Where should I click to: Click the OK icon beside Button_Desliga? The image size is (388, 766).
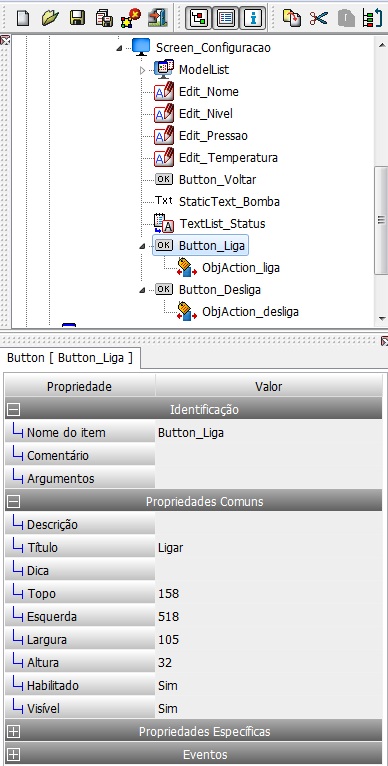pos(164,289)
